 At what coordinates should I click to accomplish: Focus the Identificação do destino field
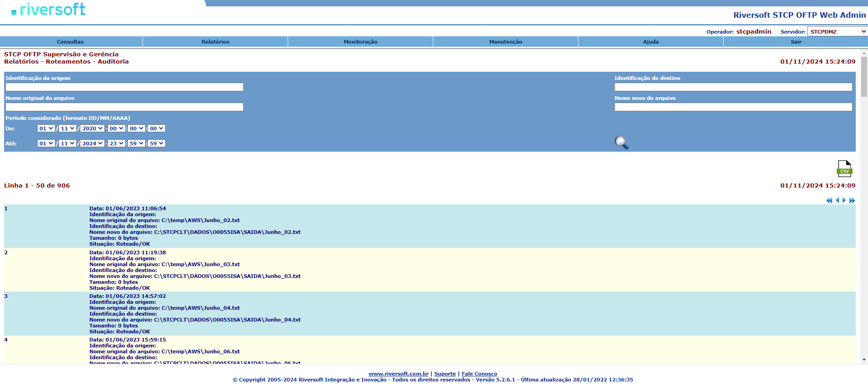pyautogui.click(x=733, y=87)
